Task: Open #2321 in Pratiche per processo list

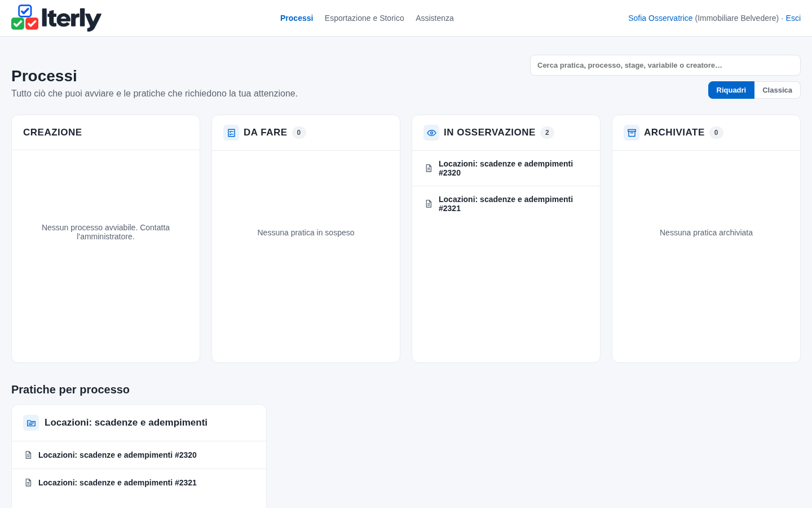Action: click(x=139, y=483)
